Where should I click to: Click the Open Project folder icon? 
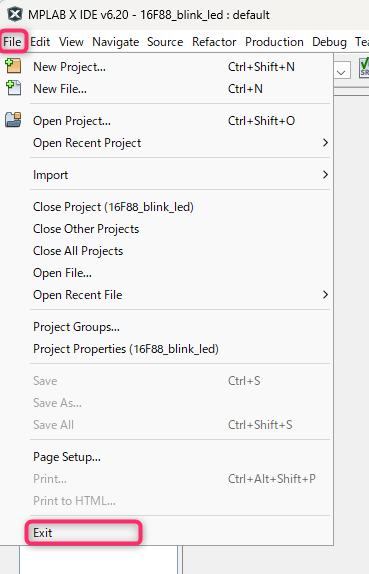(x=13, y=120)
